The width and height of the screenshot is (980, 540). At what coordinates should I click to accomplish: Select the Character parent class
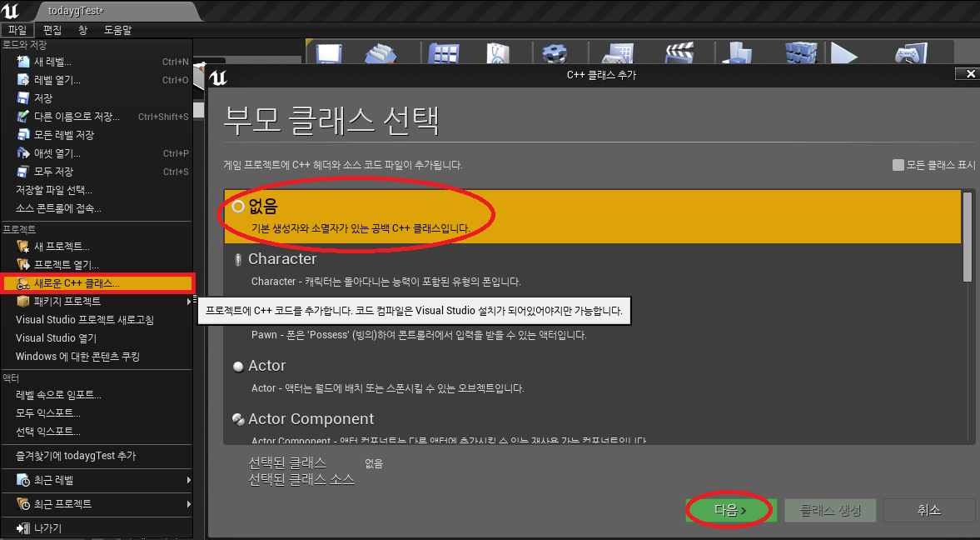click(593, 270)
